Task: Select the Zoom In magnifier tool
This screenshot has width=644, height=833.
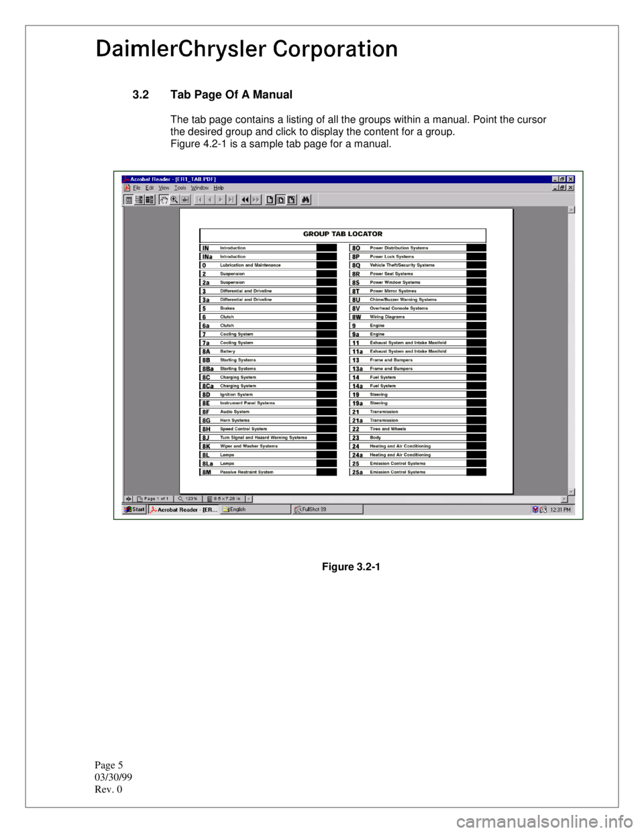Action: pyautogui.click(x=174, y=200)
